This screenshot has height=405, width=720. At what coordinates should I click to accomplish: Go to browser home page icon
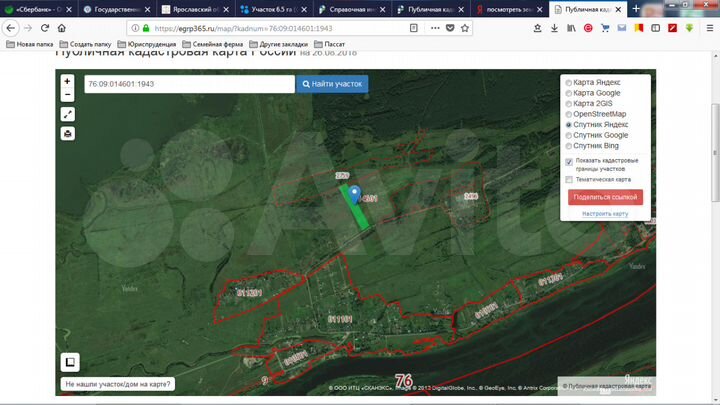point(61,28)
